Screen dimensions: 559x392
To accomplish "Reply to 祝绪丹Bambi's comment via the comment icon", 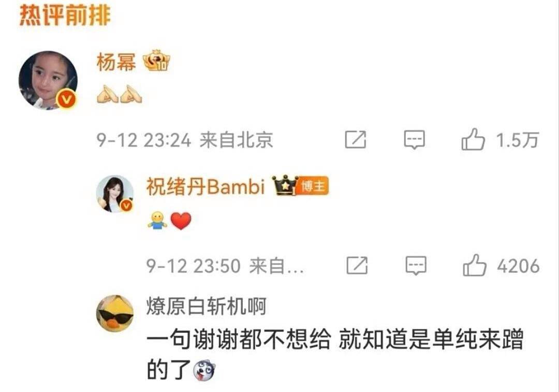I will [x=416, y=266].
